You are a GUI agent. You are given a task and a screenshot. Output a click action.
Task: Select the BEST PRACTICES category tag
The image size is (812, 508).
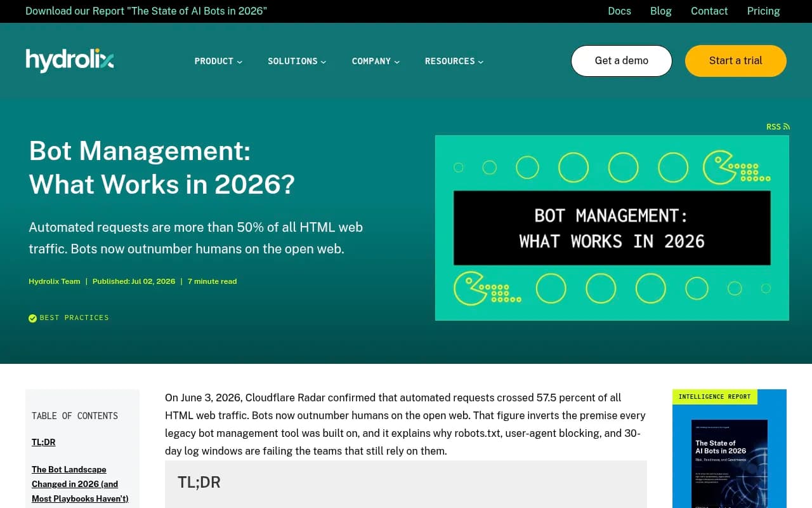[x=74, y=317]
